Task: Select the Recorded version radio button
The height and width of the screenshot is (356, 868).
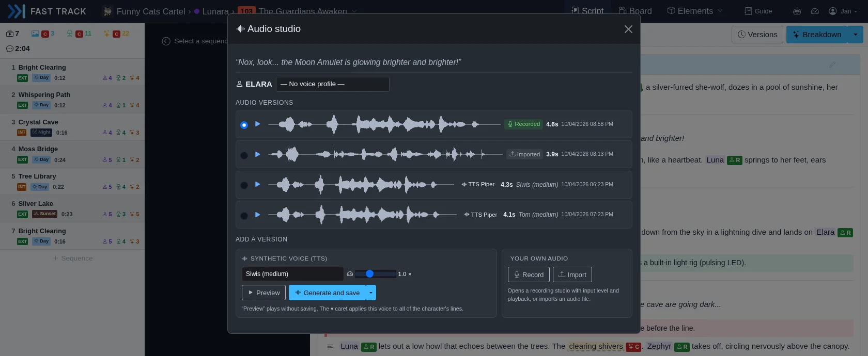Action: click(244, 125)
